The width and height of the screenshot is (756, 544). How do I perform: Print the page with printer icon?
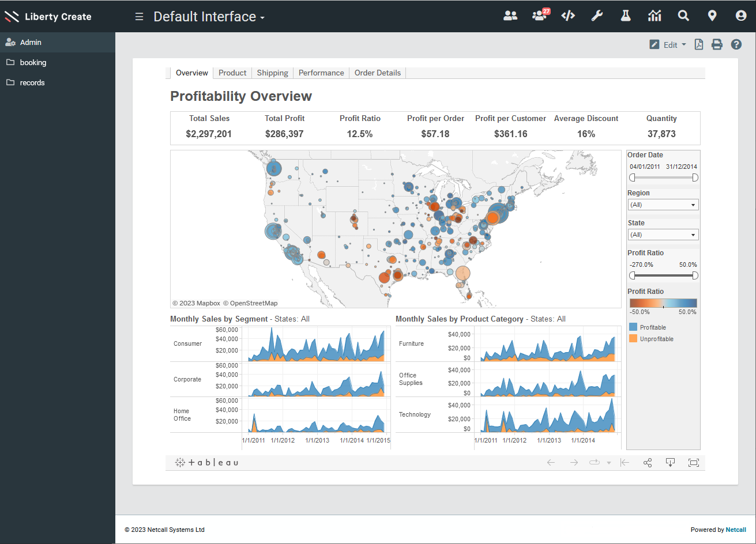click(717, 44)
